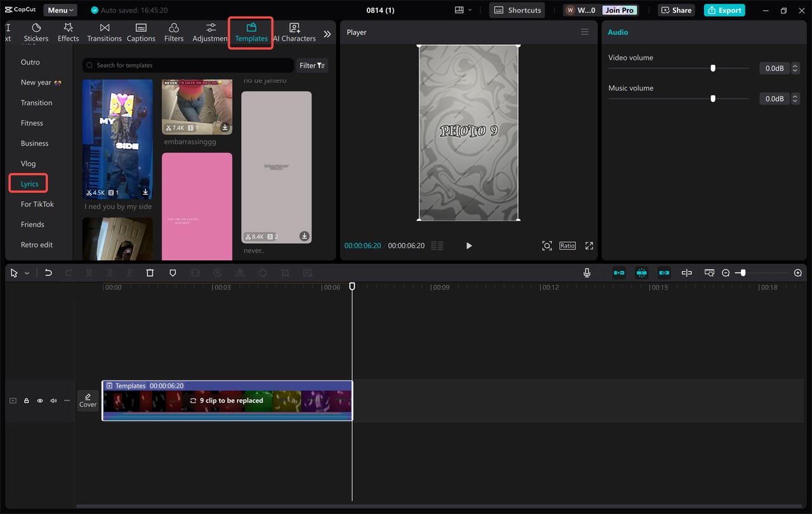The image size is (812, 514).
Task: Click the marker shield icon in timeline toolbar
Action: pyautogui.click(x=173, y=273)
